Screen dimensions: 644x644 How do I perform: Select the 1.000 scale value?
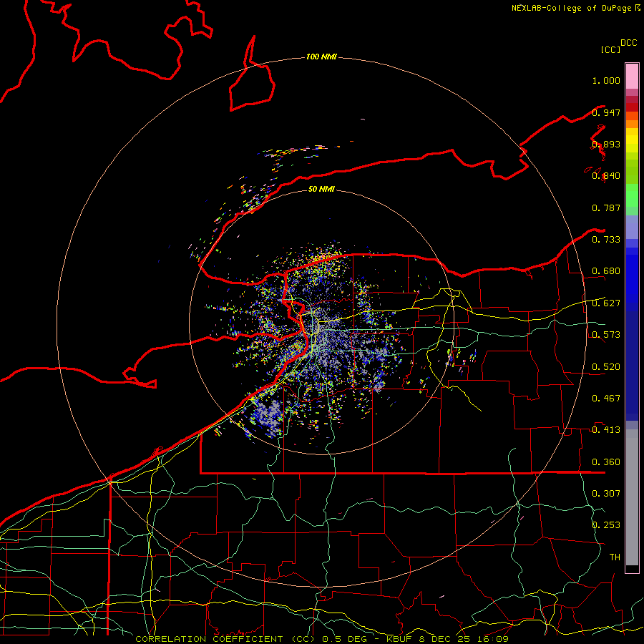coord(606,80)
